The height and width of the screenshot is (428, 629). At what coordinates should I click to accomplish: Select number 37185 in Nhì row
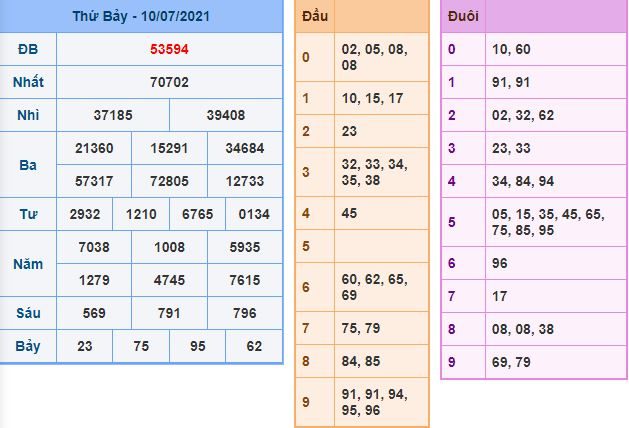113,115
